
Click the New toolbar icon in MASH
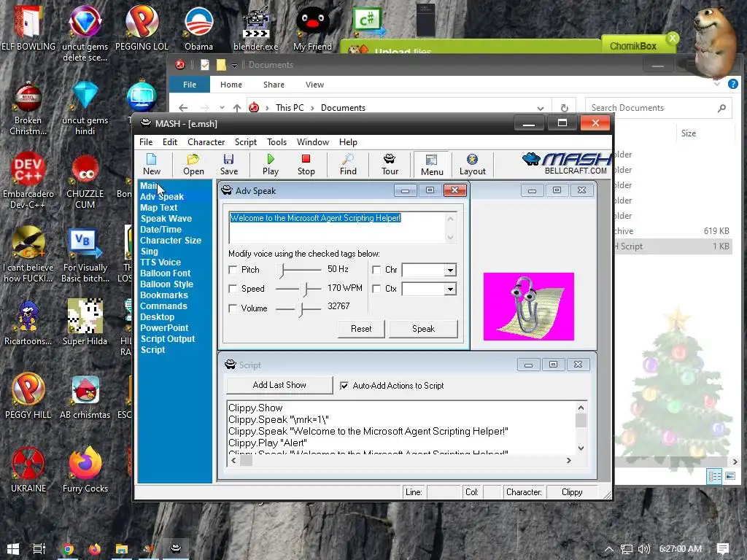(152, 164)
